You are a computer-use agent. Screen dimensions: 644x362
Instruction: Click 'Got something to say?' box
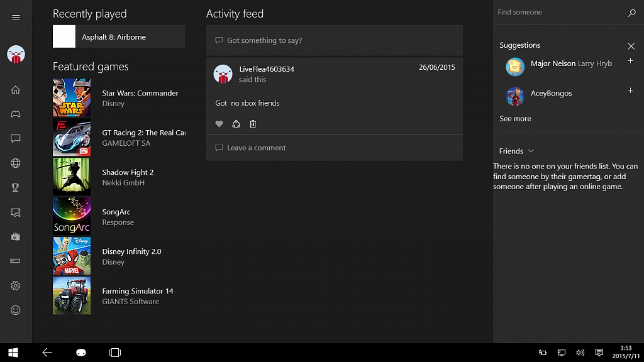(x=335, y=40)
